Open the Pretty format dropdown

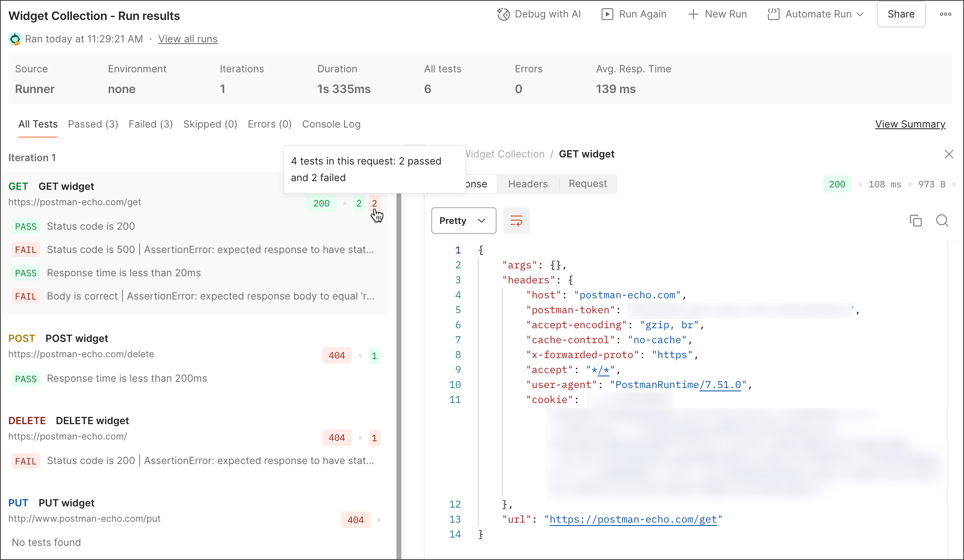point(463,221)
